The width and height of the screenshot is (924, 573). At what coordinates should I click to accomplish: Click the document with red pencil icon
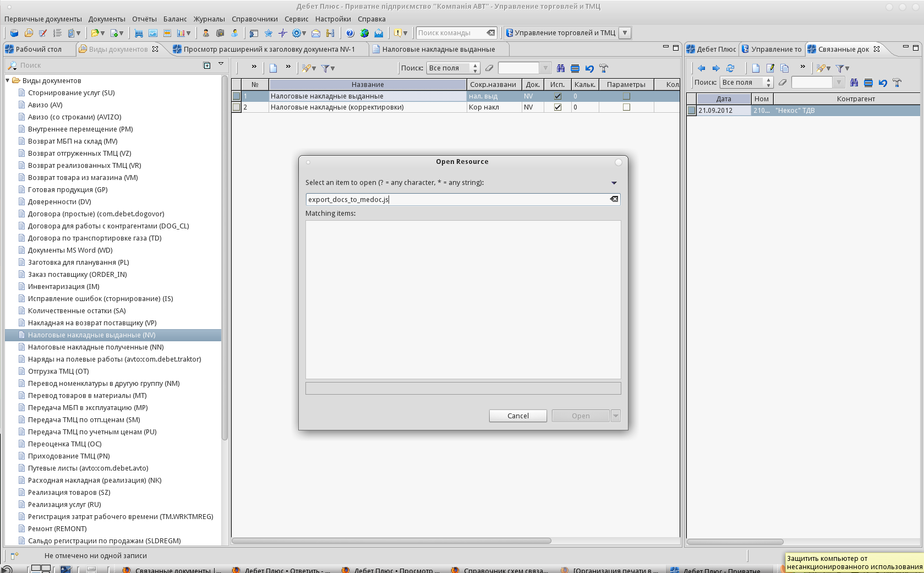click(x=43, y=33)
